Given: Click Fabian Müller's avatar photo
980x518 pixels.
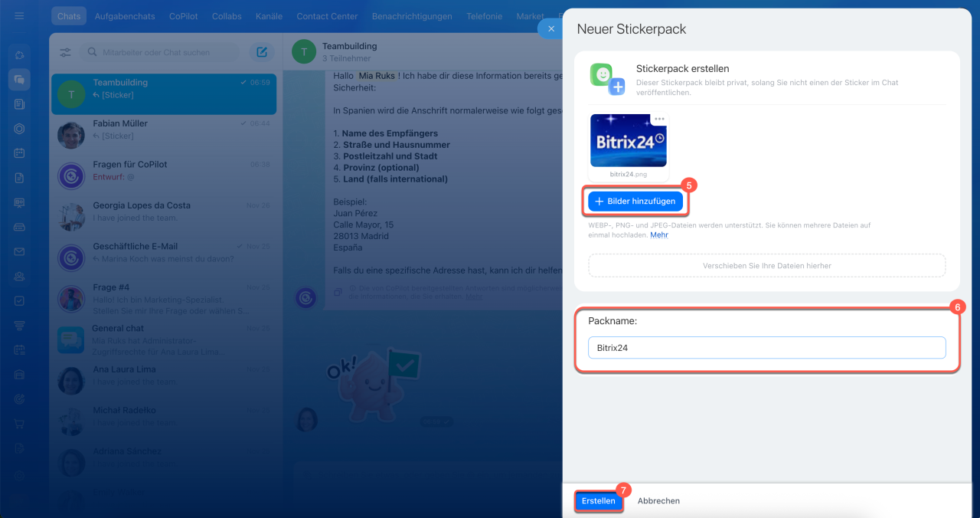Looking at the screenshot, I should (x=71, y=136).
